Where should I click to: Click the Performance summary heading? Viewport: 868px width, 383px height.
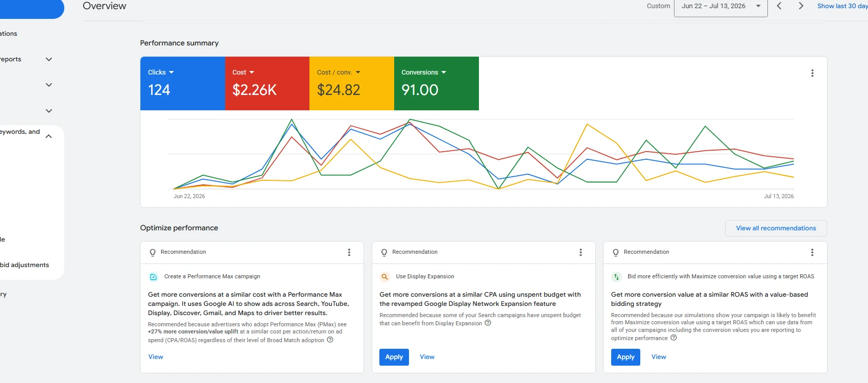(x=179, y=43)
